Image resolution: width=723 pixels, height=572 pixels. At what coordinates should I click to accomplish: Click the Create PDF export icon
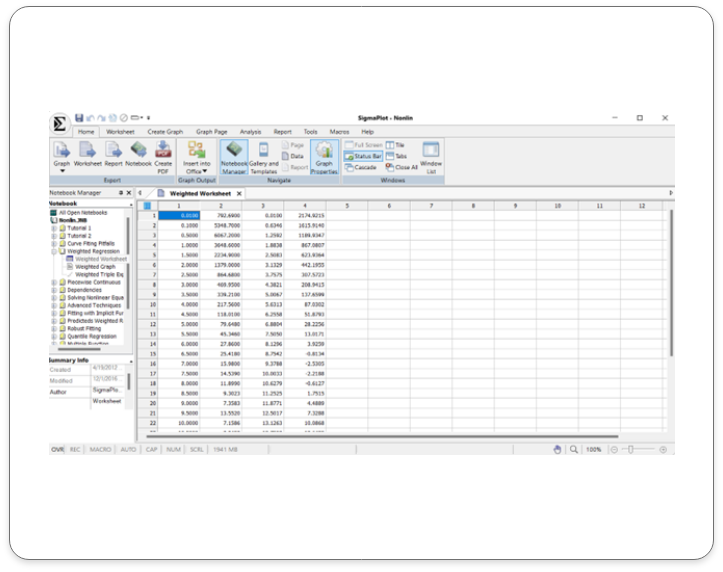(163, 154)
